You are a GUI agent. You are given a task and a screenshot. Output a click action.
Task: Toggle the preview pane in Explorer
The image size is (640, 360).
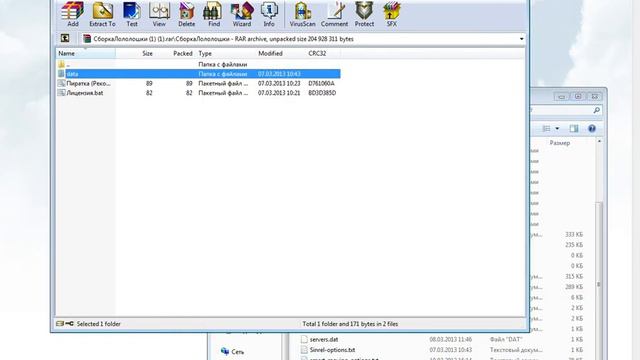[x=574, y=129]
